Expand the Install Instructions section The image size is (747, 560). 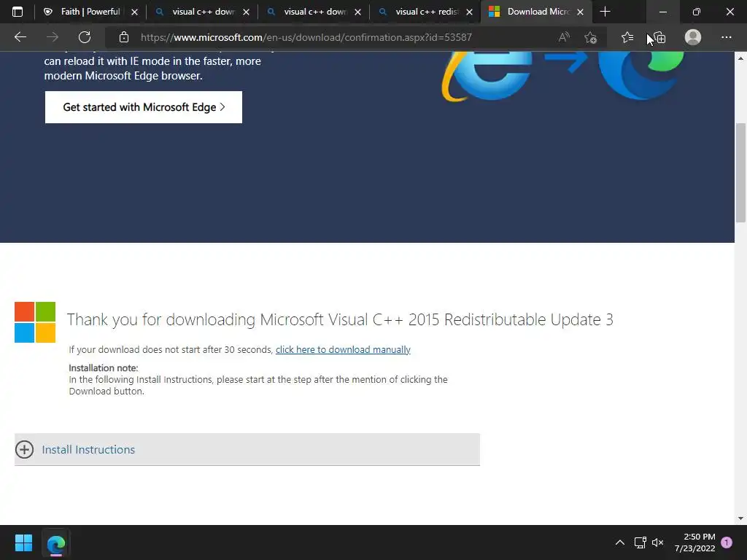click(247, 449)
